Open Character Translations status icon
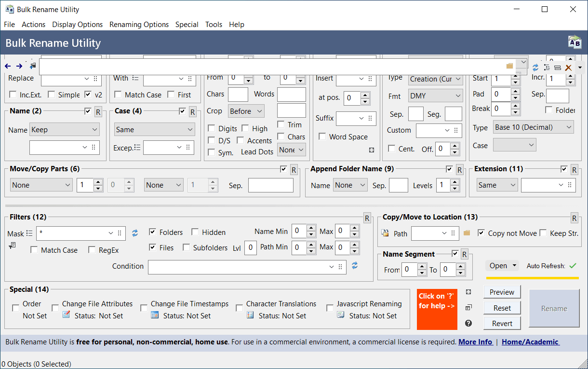The height and width of the screenshot is (369, 588). pos(250,315)
